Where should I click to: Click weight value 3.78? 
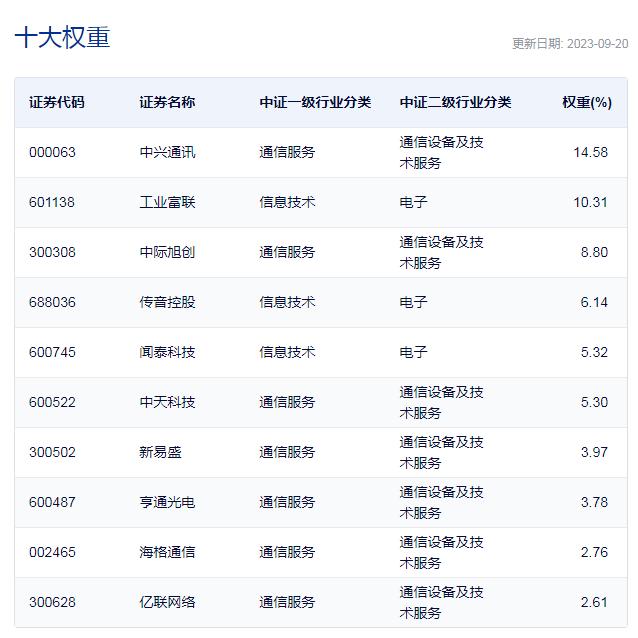[594, 503]
